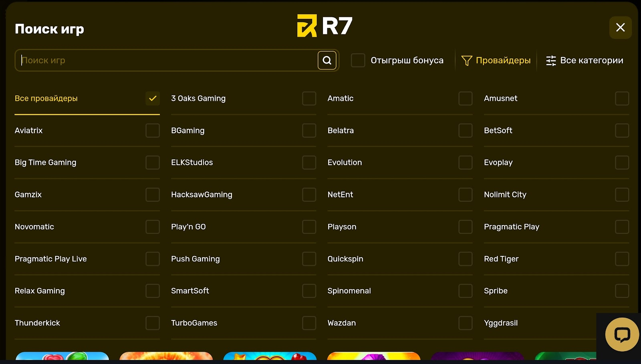This screenshot has width=641, height=364.
Task: Click the Поиск игр heading
Action: click(49, 29)
